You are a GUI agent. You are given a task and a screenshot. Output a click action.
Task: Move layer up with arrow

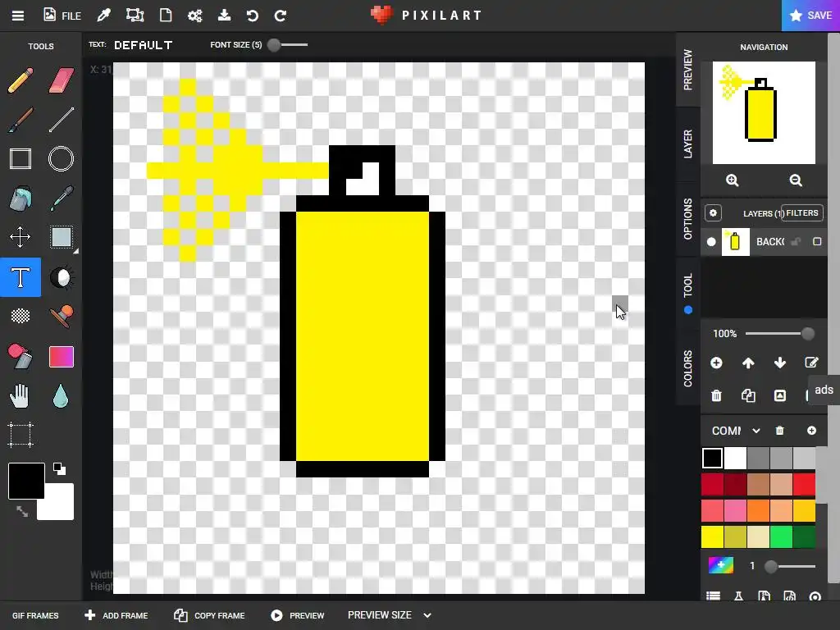(748, 363)
